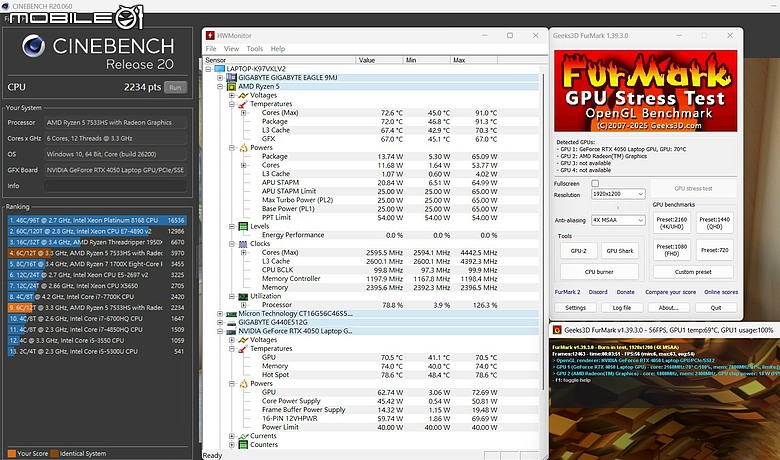
Task: Click the Sensor column header
Action: [280, 60]
